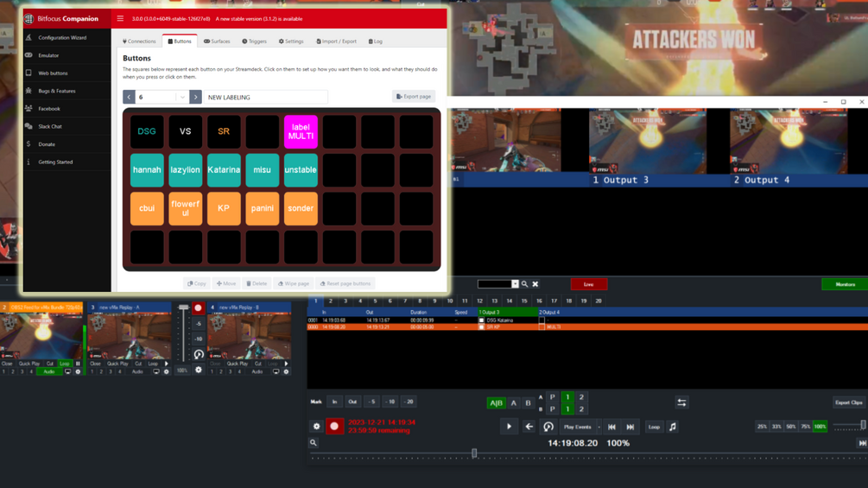Image resolution: width=868 pixels, height=488 pixels.
Task: Toggle Output 3 checkbox for DSG Katarina event
Action: (x=481, y=320)
